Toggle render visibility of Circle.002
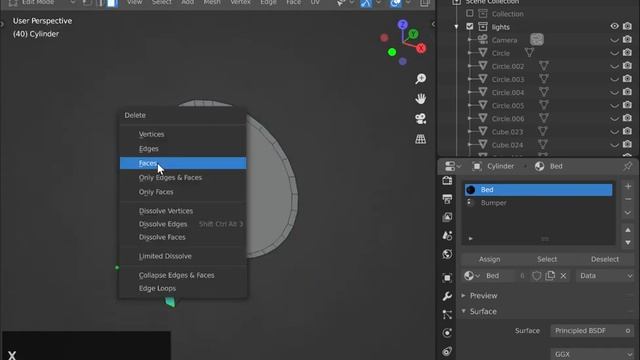 coord(627,66)
